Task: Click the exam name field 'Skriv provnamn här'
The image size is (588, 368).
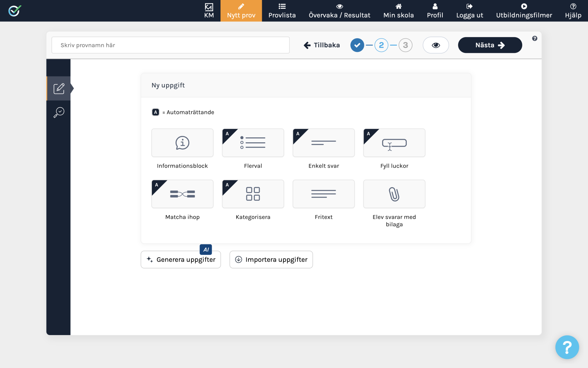Action: (x=170, y=45)
